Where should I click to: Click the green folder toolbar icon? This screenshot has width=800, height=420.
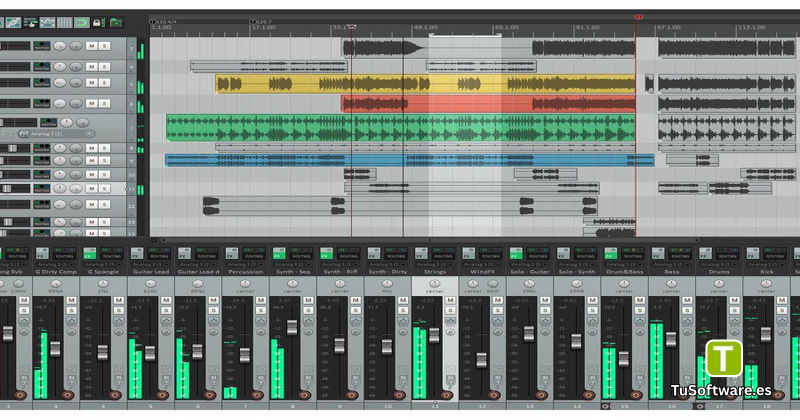click(x=116, y=22)
